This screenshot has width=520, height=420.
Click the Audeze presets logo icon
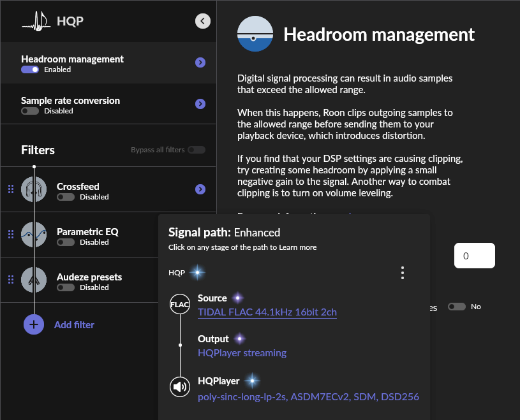[34, 280]
